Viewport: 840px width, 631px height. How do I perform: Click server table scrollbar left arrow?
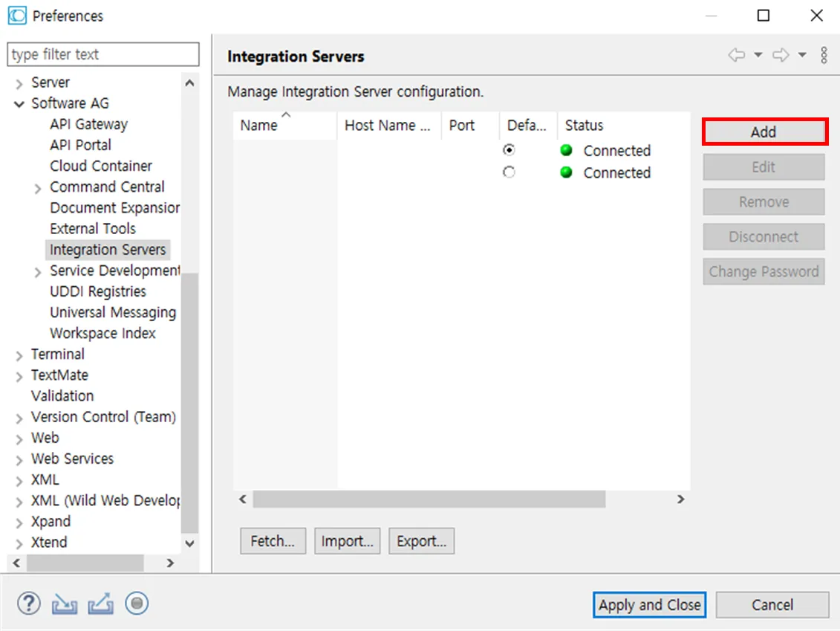(243, 499)
